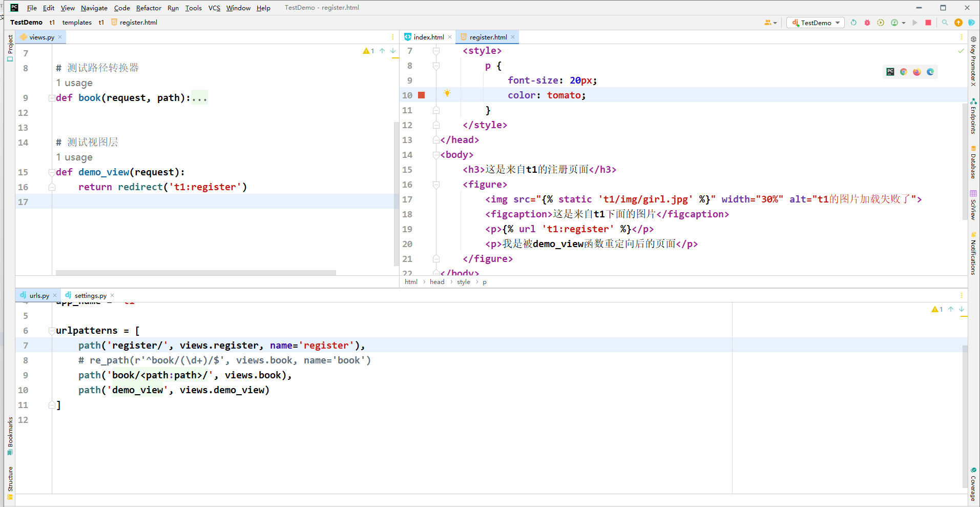Switch to the settings.py tab
The height and width of the screenshot is (507, 980).
point(90,295)
